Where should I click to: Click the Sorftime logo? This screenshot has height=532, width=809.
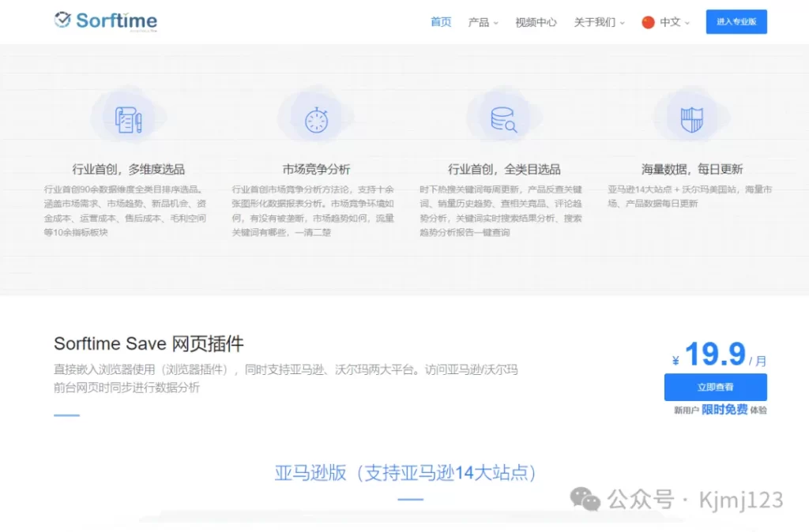coord(106,21)
